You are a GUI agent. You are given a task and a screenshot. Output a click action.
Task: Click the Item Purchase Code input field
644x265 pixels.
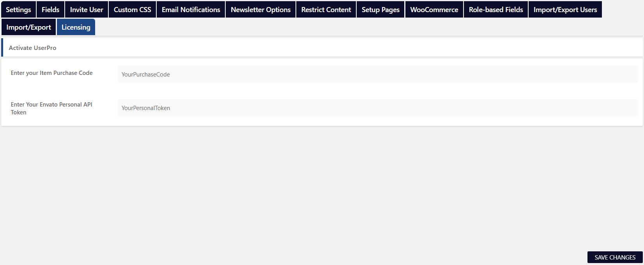[x=377, y=74]
